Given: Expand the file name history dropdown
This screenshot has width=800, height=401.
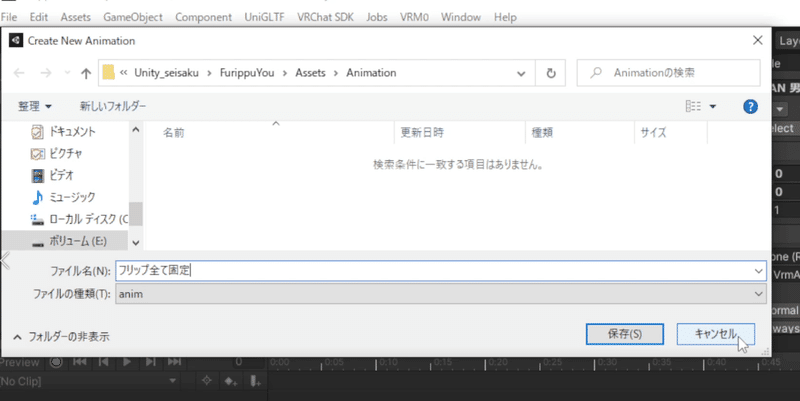Looking at the screenshot, I should (x=759, y=271).
